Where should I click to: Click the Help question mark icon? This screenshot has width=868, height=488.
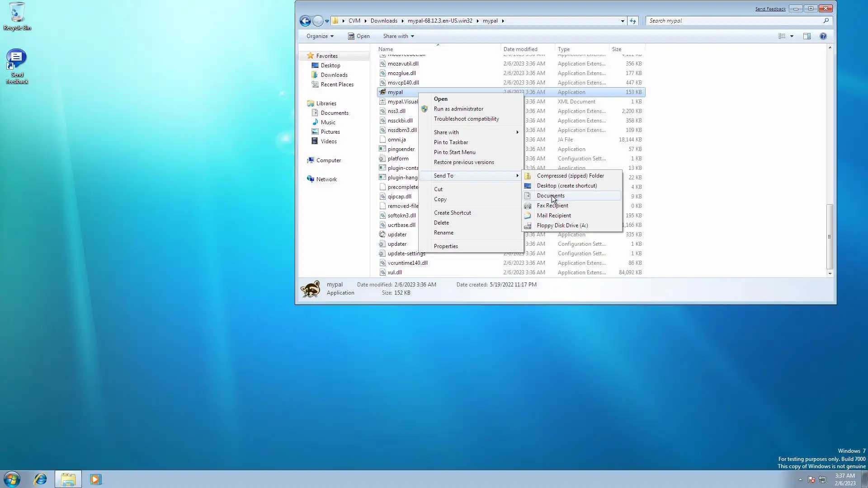tap(823, 36)
